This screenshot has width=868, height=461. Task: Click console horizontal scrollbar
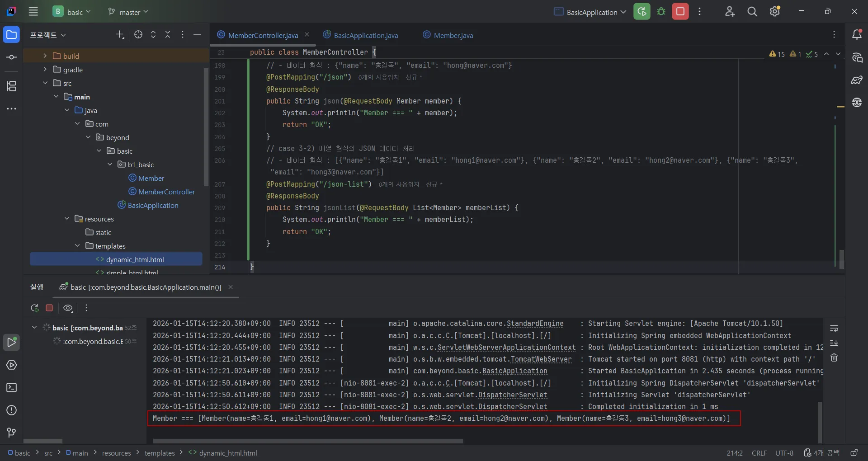(x=308, y=441)
